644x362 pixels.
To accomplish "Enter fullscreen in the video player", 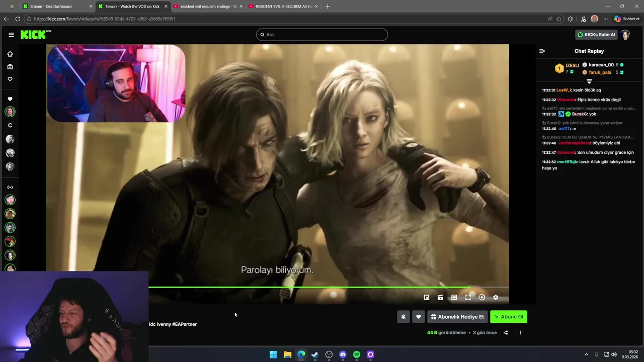I will (468, 298).
